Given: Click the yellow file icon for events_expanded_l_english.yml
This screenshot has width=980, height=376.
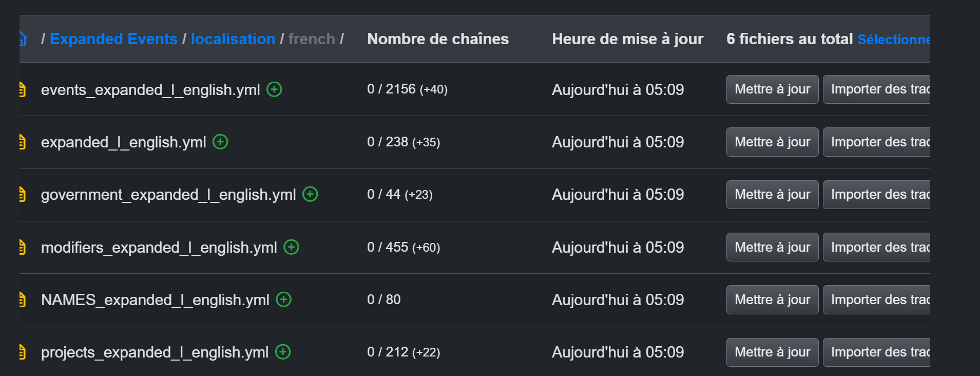Looking at the screenshot, I should [x=22, y=89].
